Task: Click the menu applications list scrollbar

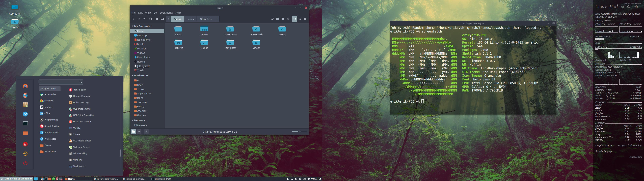Action: click(x=120, y=153)
